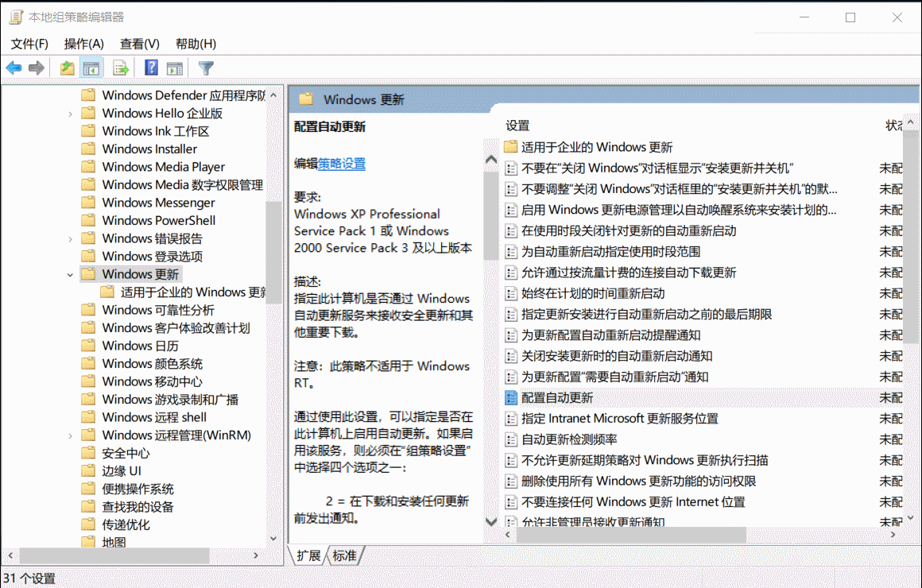This screenshot has height=588, width=922.
Task: Click the back navigation arrow
Action: pos(13,68)
